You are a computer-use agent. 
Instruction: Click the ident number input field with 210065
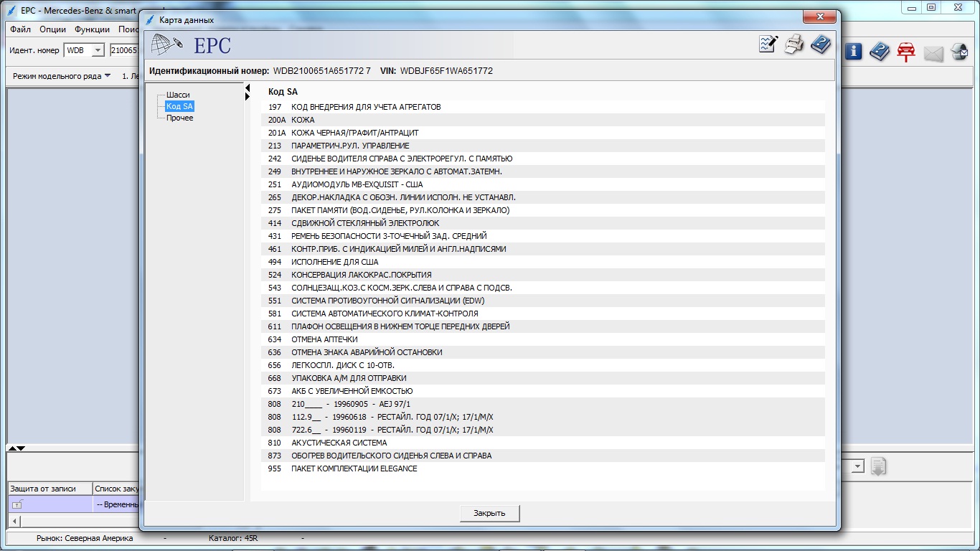(x=123, y=50)
